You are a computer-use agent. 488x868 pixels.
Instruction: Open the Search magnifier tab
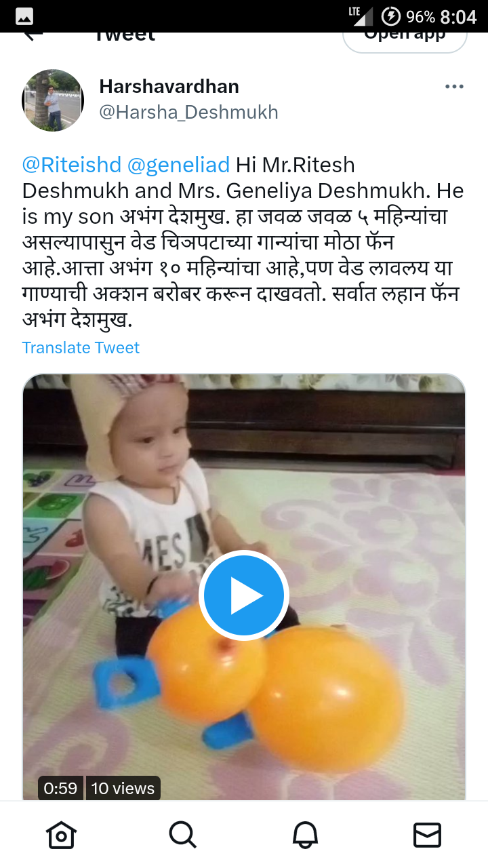point(183,835)
